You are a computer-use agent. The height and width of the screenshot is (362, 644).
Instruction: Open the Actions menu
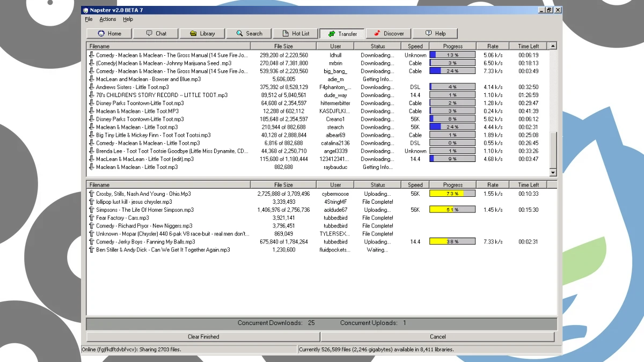tap(107, 19)
